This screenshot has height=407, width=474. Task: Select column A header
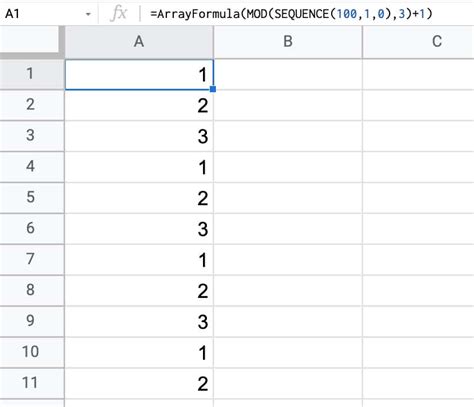click(x=139, y=42)
